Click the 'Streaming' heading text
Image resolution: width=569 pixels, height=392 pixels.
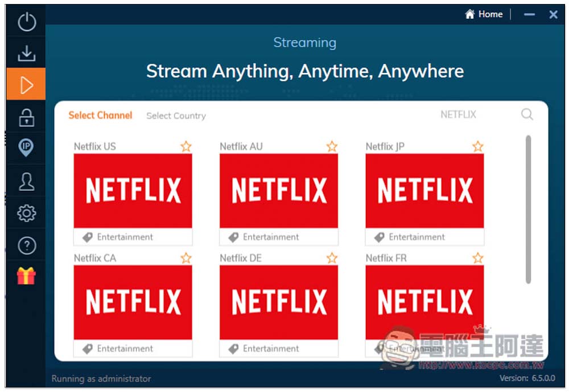(305, 43)
